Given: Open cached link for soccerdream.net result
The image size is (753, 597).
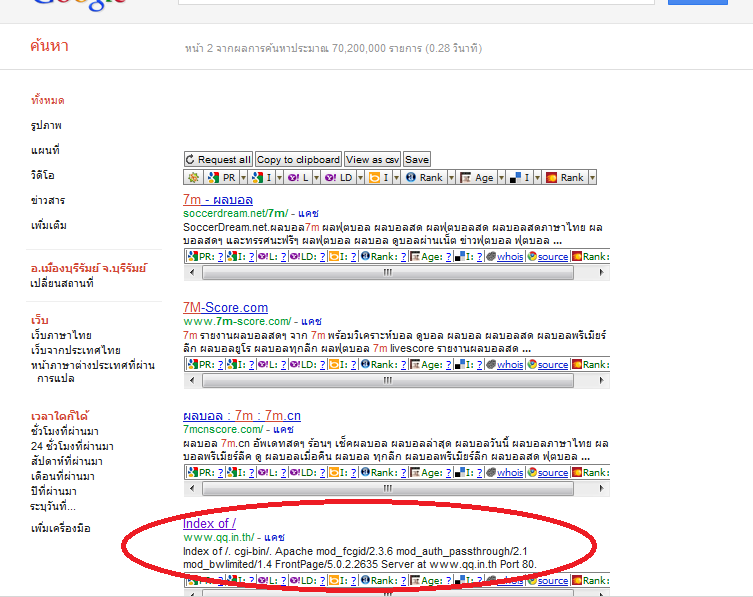Looking at the screenshot, I should [308, 213].
